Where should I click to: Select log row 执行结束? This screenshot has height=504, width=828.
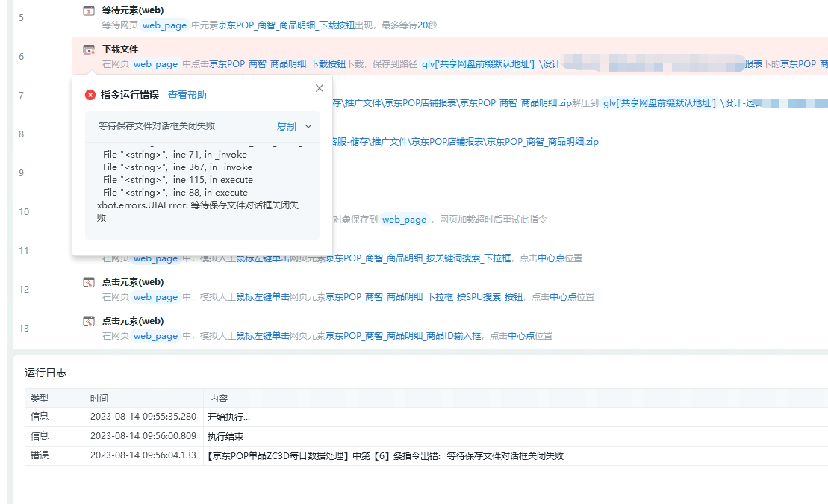(426, 436)
